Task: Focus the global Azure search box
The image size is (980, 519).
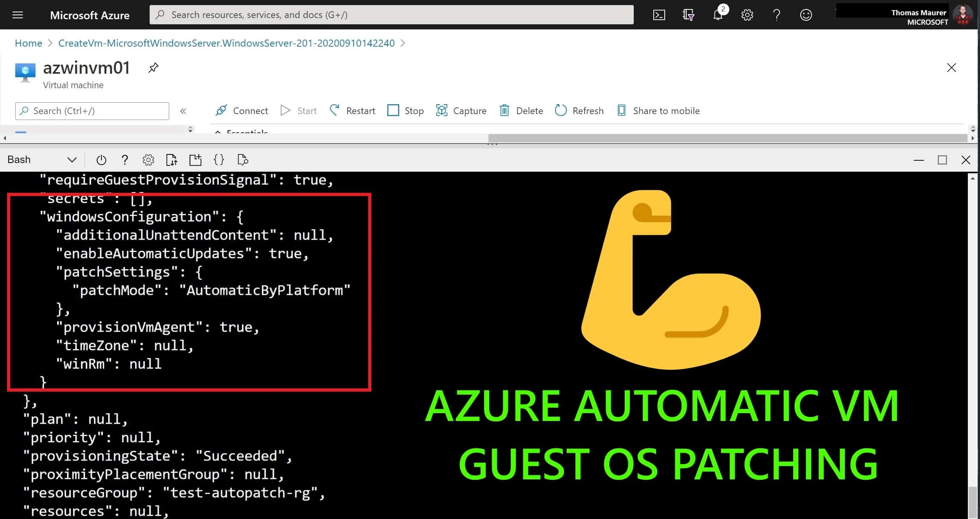Action: click(392, 15)
